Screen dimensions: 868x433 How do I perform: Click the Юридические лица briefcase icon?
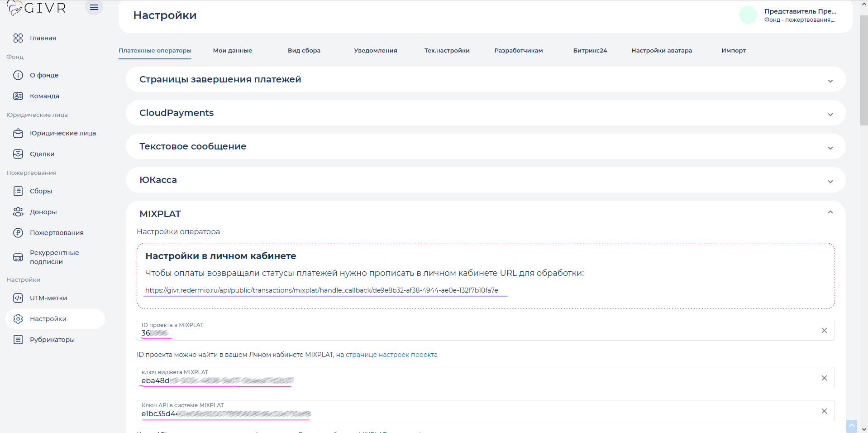(x=18, y=133)
